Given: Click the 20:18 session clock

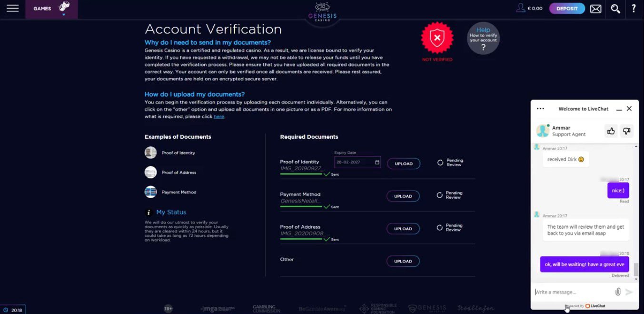Looking at the screenshot, I should tap(13, 310).
